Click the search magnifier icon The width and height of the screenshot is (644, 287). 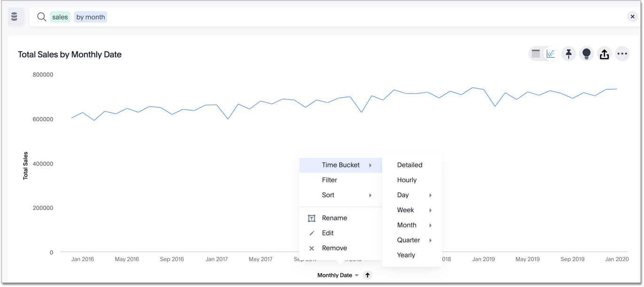[41, 17]
